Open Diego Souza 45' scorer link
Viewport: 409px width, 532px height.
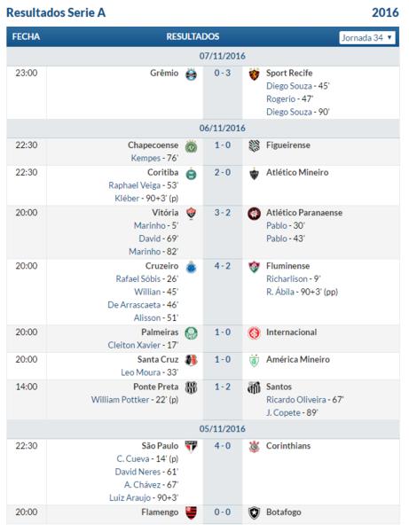pyautogui.click(x=289, y=86)
